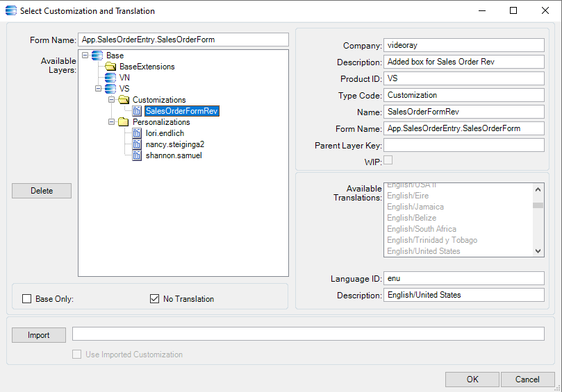Click the Base layer database icon
562x392 pixels.
click(97, 56)
